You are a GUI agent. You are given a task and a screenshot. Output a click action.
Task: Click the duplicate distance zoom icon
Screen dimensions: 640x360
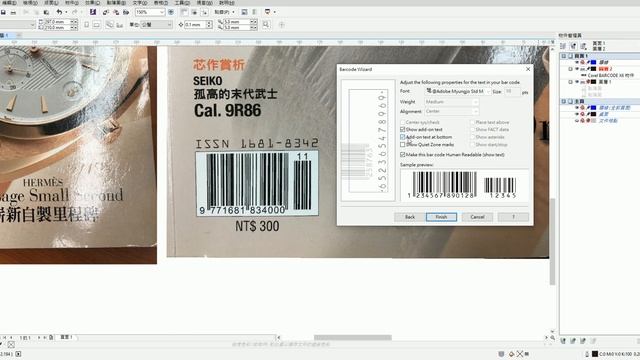[x=266, y=25]
